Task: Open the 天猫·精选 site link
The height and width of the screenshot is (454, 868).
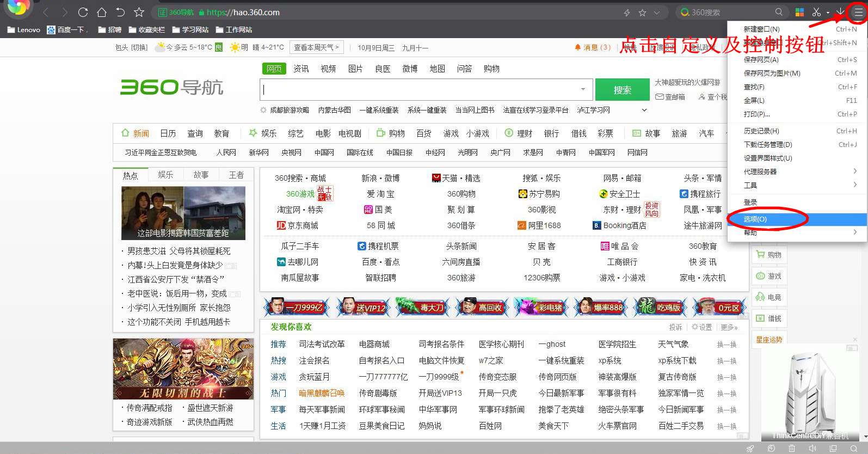Action: (x=456, y=178)
